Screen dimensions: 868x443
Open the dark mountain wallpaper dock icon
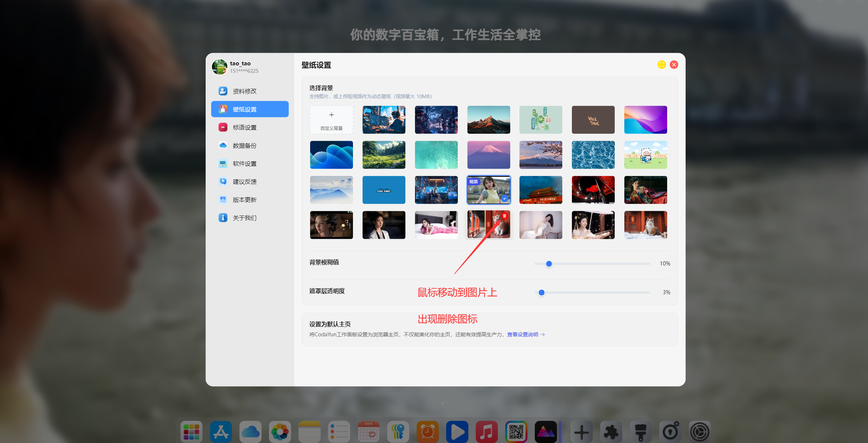(546, 432)
